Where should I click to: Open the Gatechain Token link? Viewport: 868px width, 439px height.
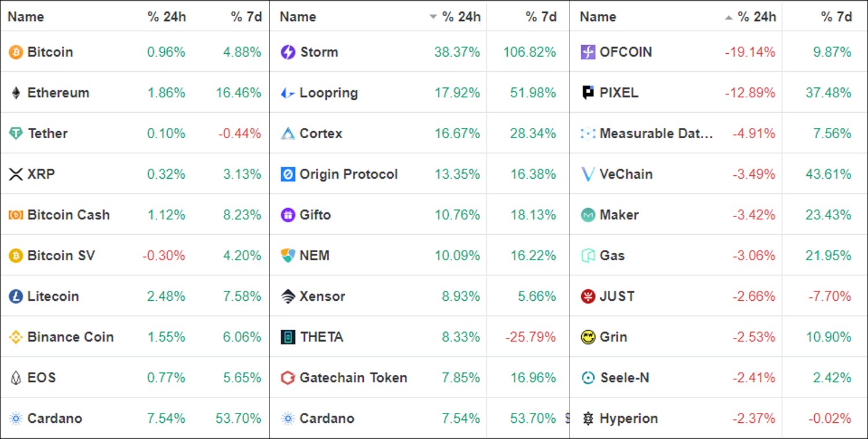coord(353,378)
